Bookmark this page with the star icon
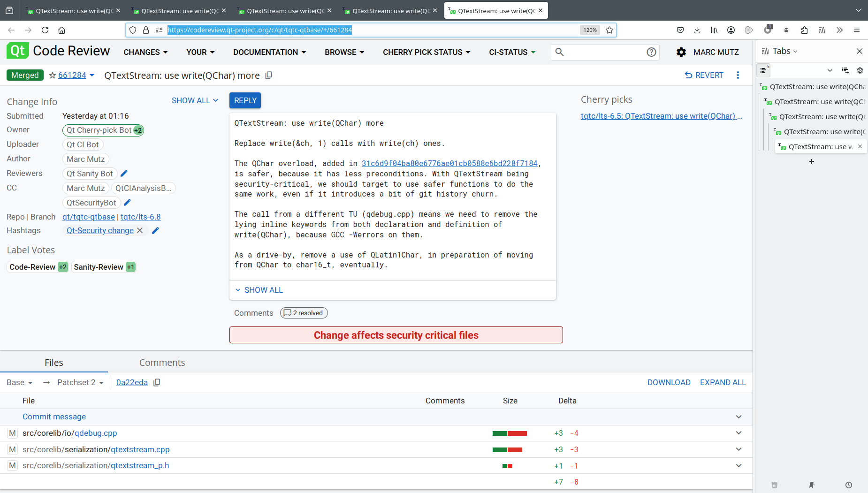Viewport: 868px width, 493px height. coord(609,30)
